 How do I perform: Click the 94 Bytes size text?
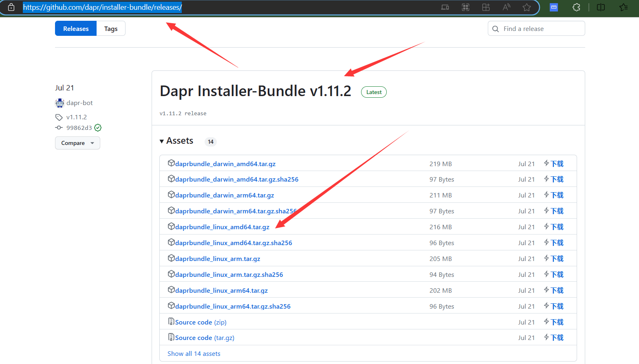(x=442, y=275)
